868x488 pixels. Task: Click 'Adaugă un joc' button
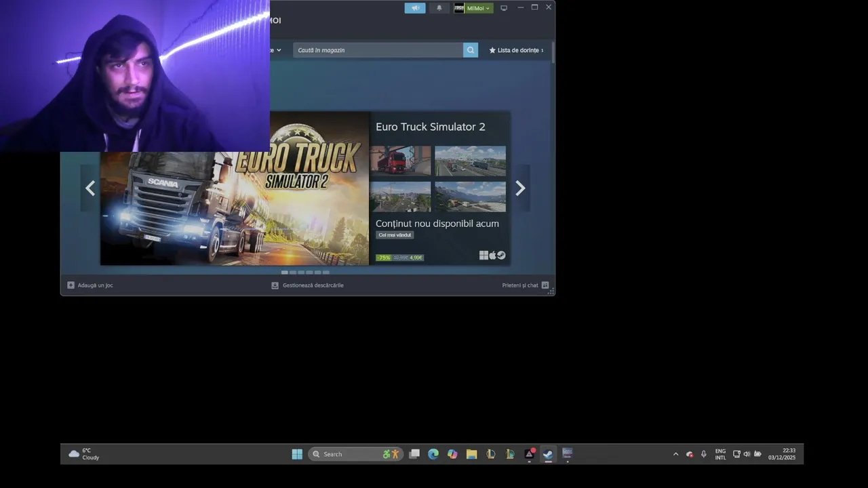(x=90, y=285)
